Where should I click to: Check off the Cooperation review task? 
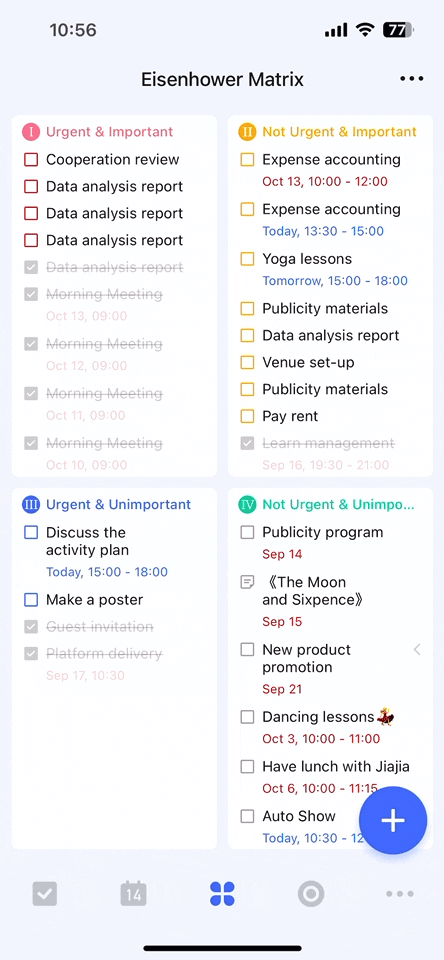pyautogui.click(x=31, y=160)
